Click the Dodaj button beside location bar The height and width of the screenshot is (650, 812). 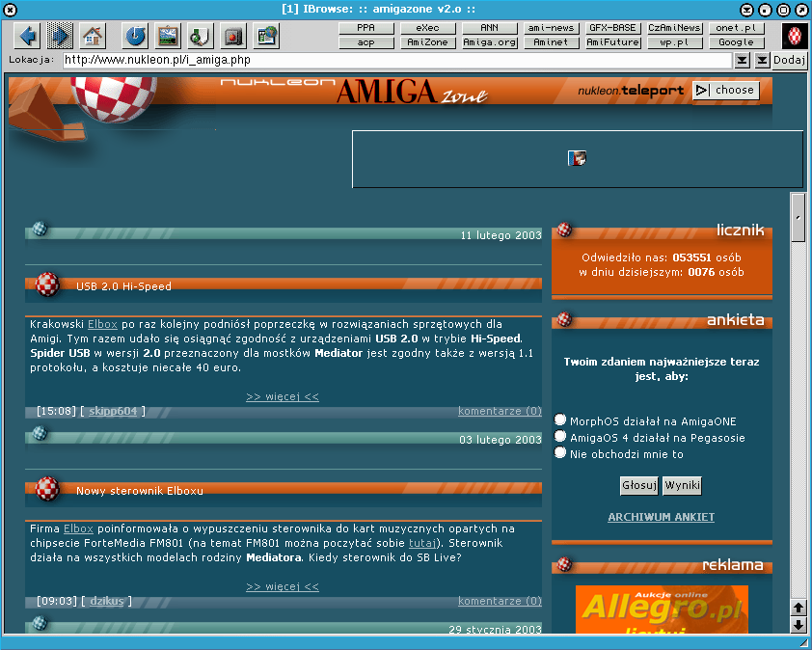pos(789,60)
